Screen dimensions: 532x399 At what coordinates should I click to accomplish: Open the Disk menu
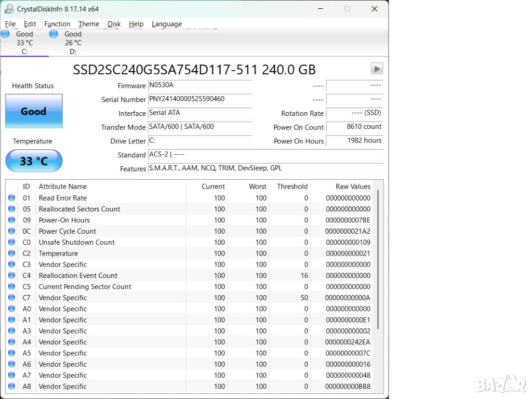(114, 24)
